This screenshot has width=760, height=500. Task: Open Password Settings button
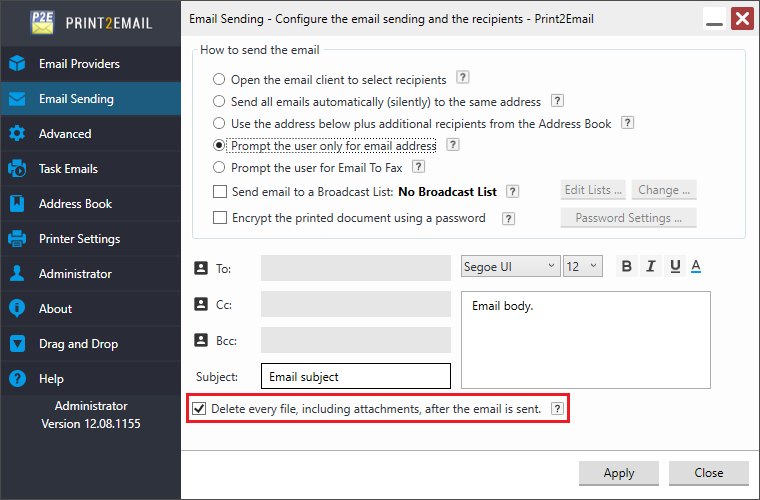628,218
